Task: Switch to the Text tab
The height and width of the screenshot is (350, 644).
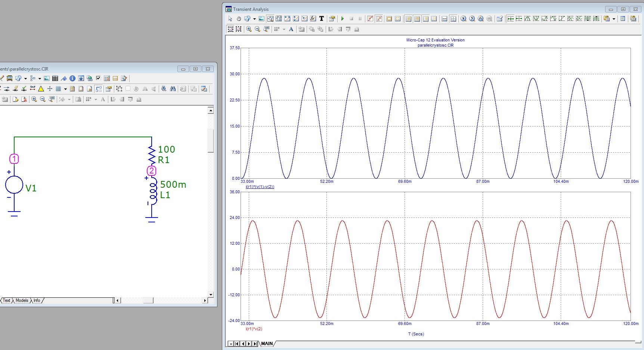Action: pyautogui.click(x=6, y=300)
